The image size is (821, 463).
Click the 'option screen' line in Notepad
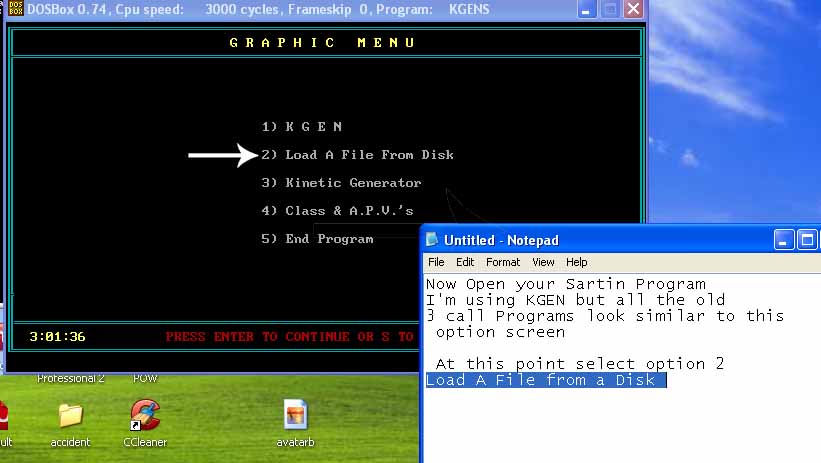tap(500, 332)
